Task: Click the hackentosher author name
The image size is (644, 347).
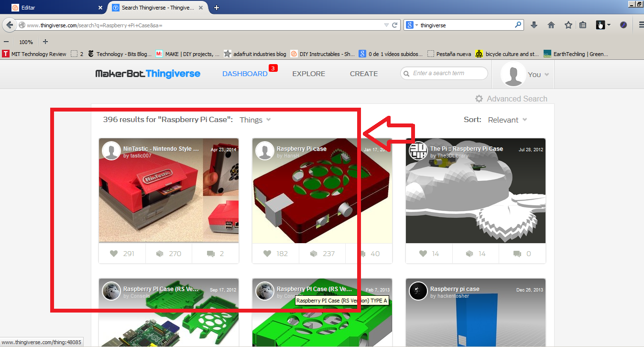Action: (453, 296)
